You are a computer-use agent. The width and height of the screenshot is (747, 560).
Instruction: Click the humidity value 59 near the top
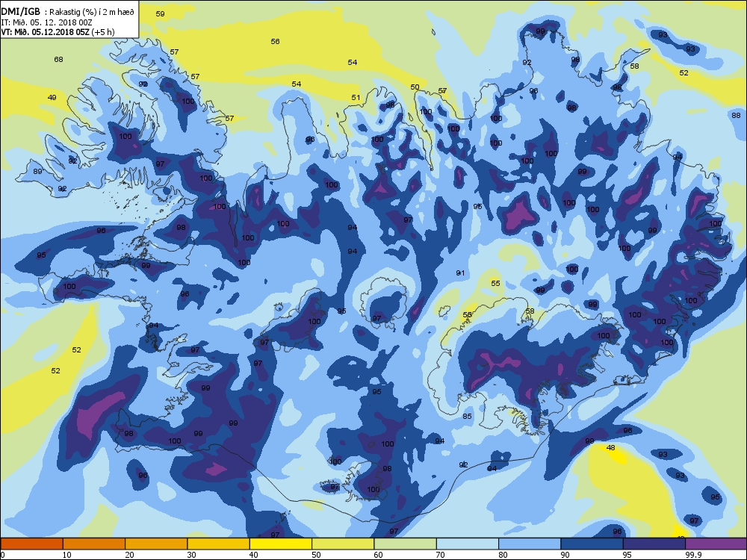coord(160,13)
